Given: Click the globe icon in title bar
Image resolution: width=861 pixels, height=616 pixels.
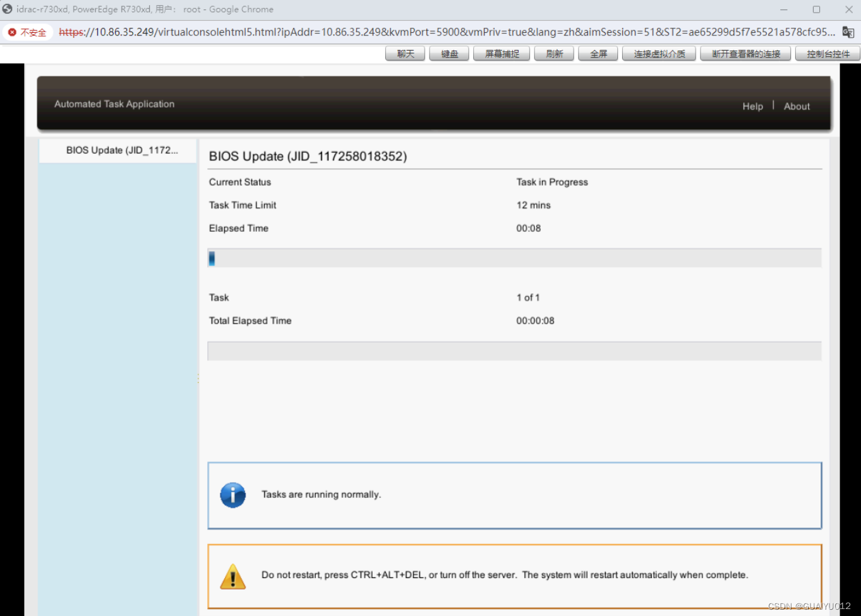Looking at the screenshot, I should pyautogui.click(x=8, y=9).
